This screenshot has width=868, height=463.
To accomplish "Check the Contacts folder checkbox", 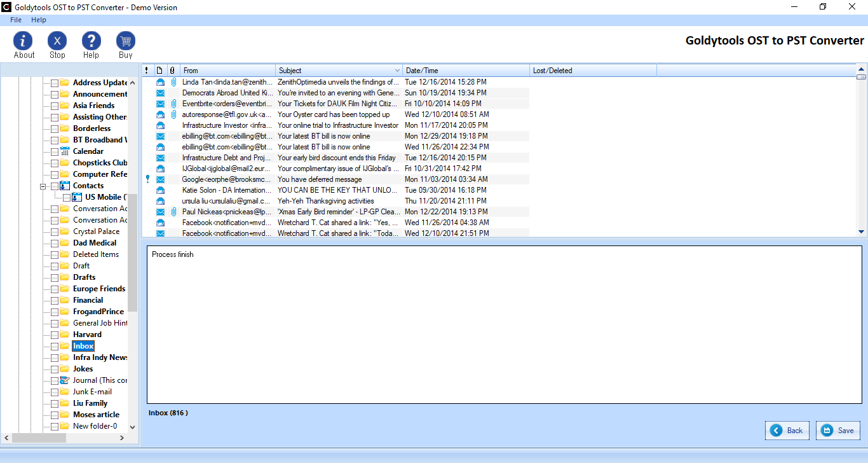I will (55, 186).
